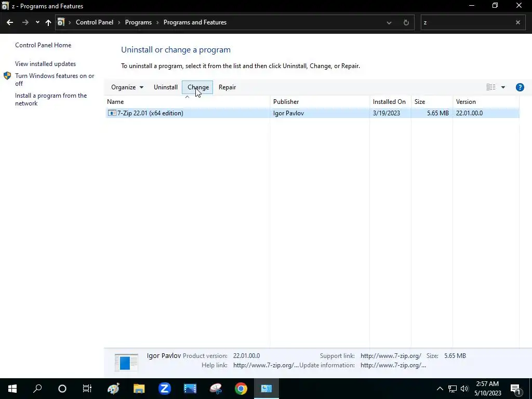Viewport: 532px width, 399px height.
Task: Click the 22.01.00.0 version cell in list
Action: point(469,113)
